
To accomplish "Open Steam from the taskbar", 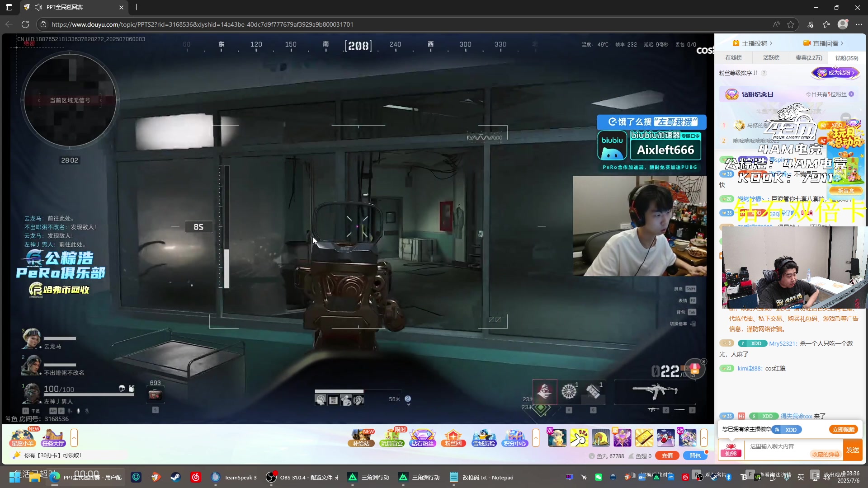I will [175, 477].
